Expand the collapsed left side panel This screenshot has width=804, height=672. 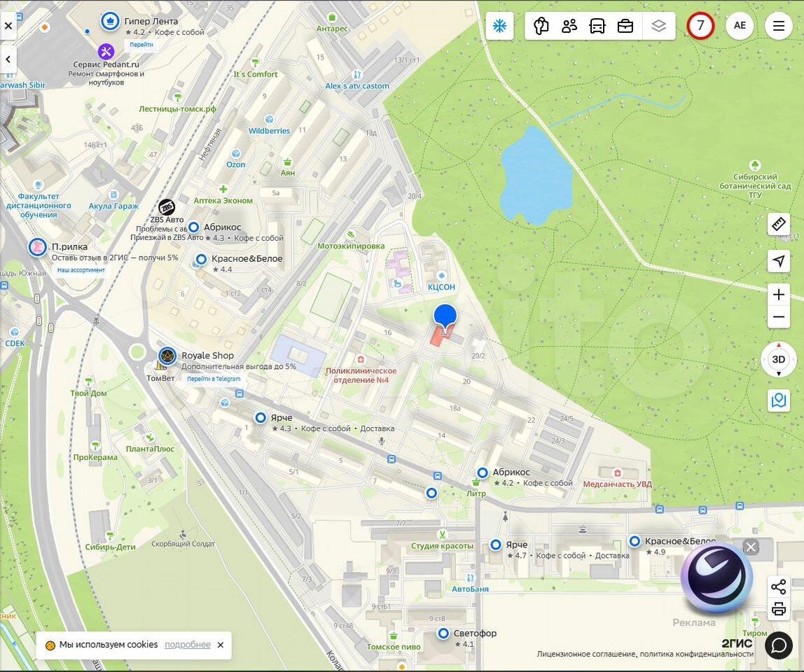pos(8,59)
